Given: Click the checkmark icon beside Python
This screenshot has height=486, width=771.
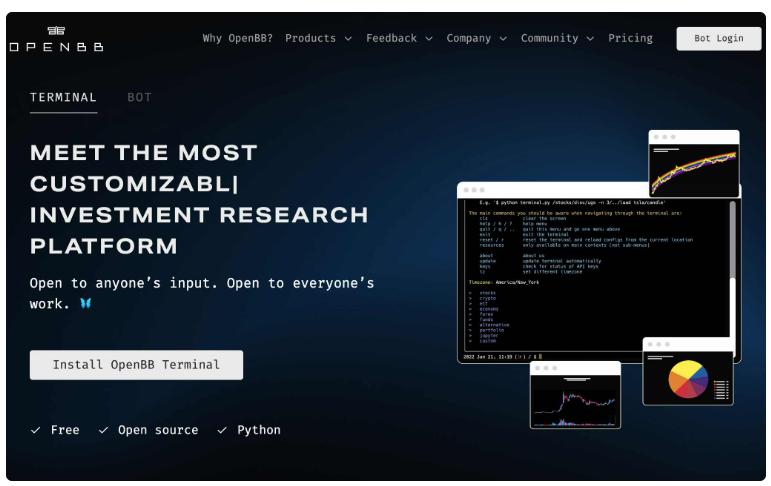Looking at the screenshot, I should click(x=222, y=430).
